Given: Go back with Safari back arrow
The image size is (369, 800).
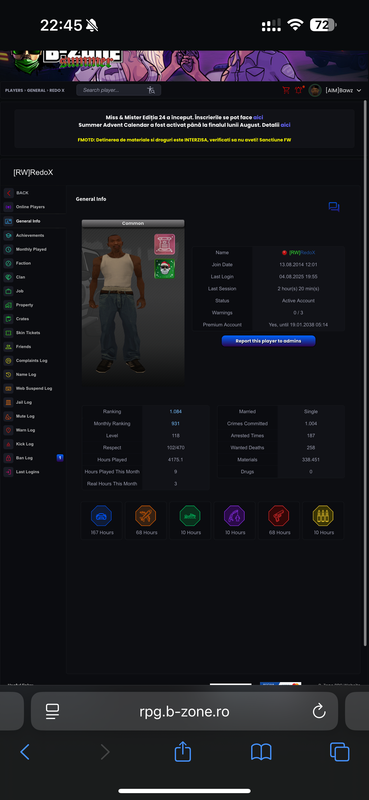Looking at the screenshot, I should [x=24, y=752].
